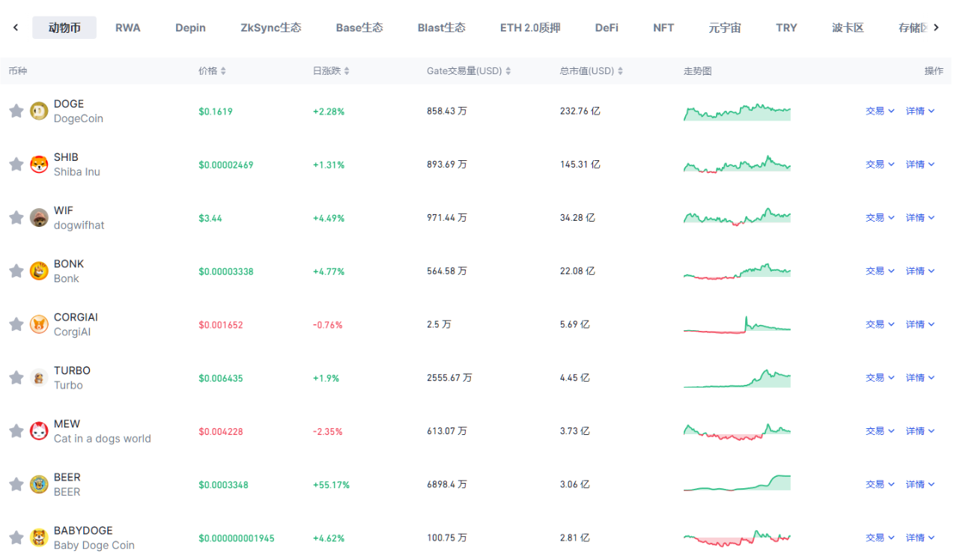The image size is (954, 560).
Task: Open the 交易 dropdown for WIF
Action: pyautogui.click(x=880, y=218)
